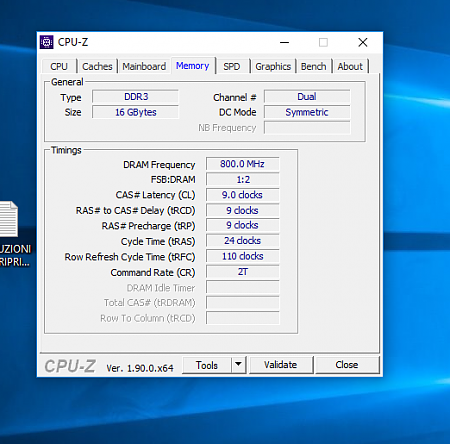The image size is (450, 444).
Task: Minimize the CPU-Z window
Action: pyautogui.click(x=284, y=42)
